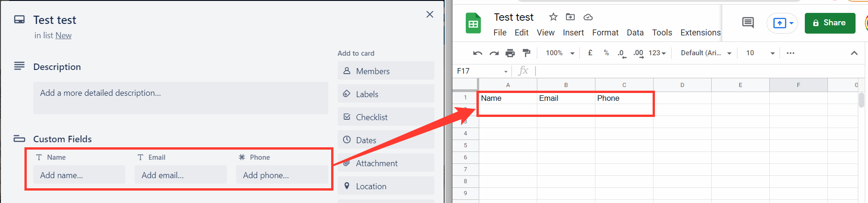Open the Edit menu in Sheets
868x203 pixels.
(522, 33)
